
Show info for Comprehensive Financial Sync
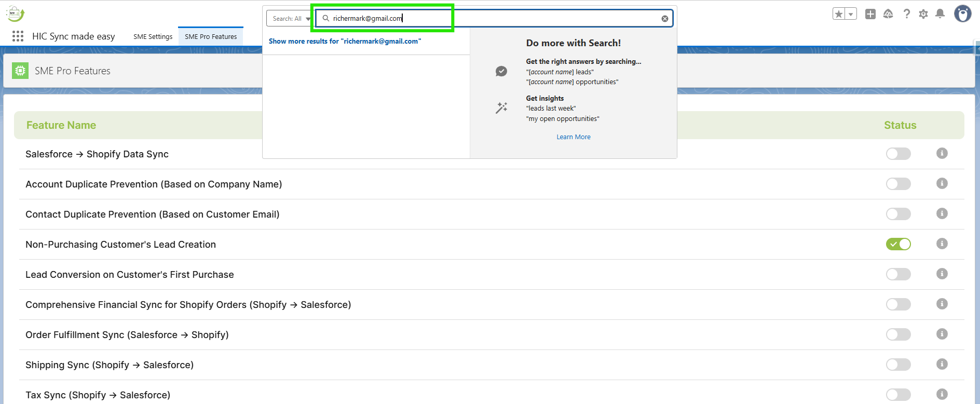click(x=942, y=304)
